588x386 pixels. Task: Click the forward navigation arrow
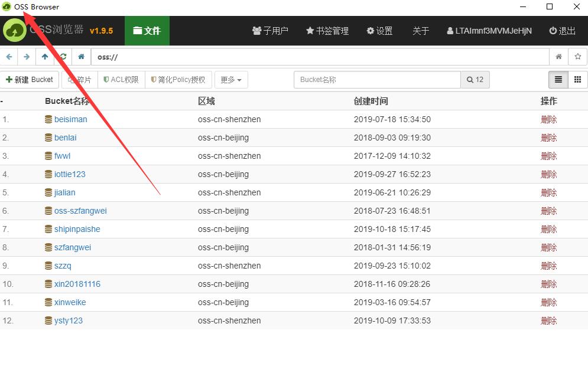pos(27,57)
